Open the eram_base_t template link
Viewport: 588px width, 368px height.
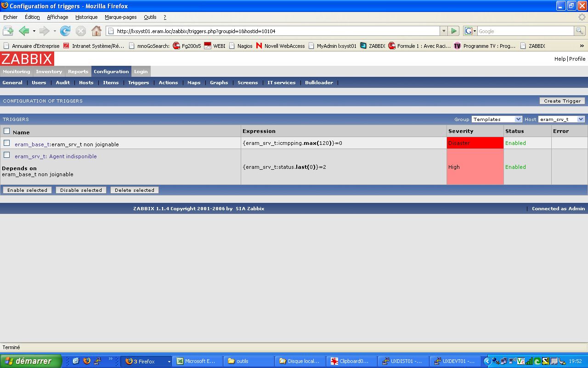tap(32, 144)
